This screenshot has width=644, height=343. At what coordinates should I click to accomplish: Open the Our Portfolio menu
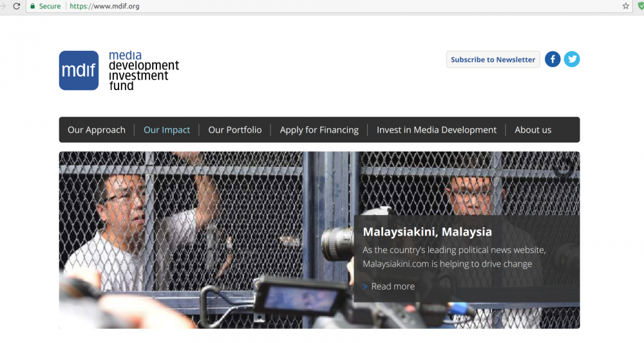[235, 129]
